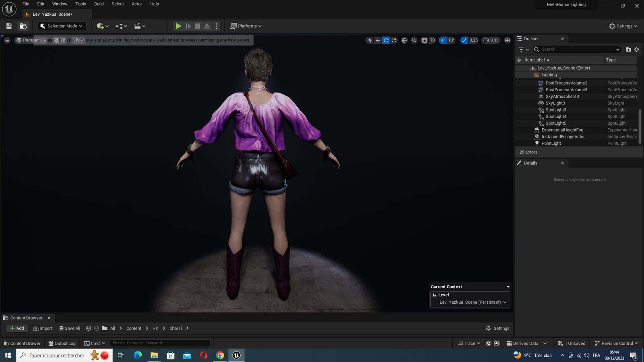Close the Details panel tab
This screenshot has width=644, height=362.
pos(562,163)
